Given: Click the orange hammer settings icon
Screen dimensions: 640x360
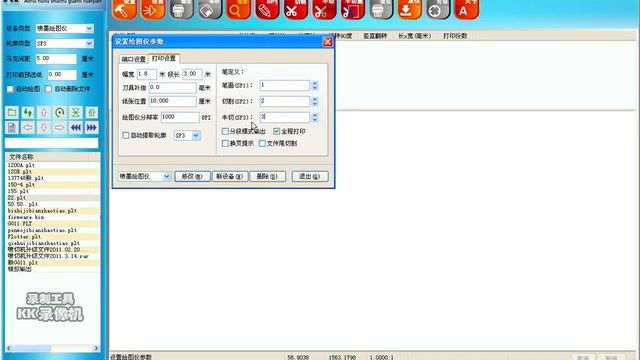Looking at the screenshot, I should [124, 9].
